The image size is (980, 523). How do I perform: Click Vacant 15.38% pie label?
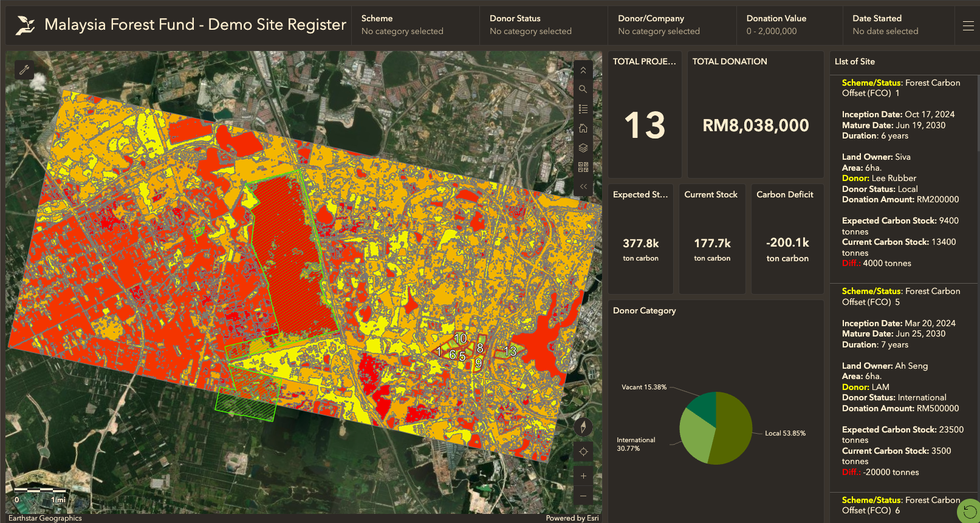(x=644, y=387)
